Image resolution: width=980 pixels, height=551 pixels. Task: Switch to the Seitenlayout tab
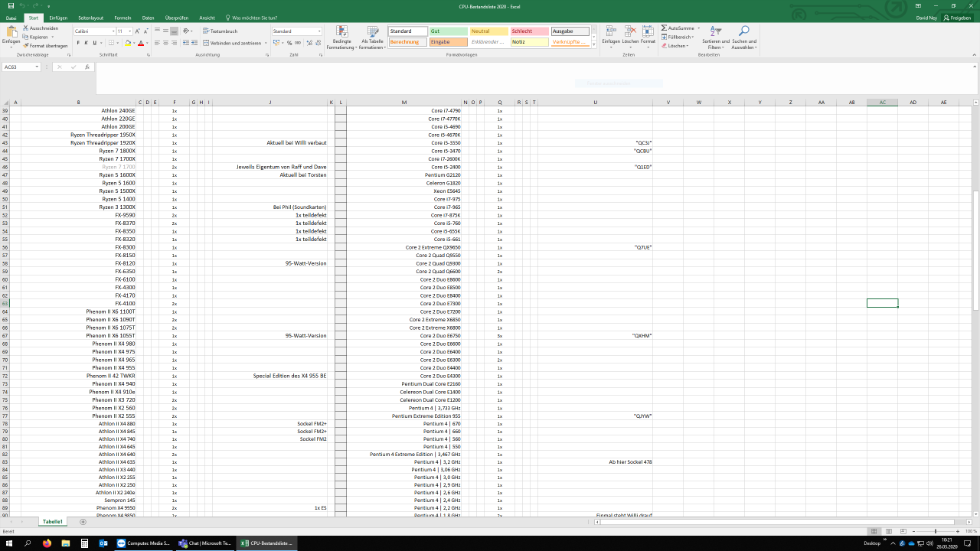point(90,18)
